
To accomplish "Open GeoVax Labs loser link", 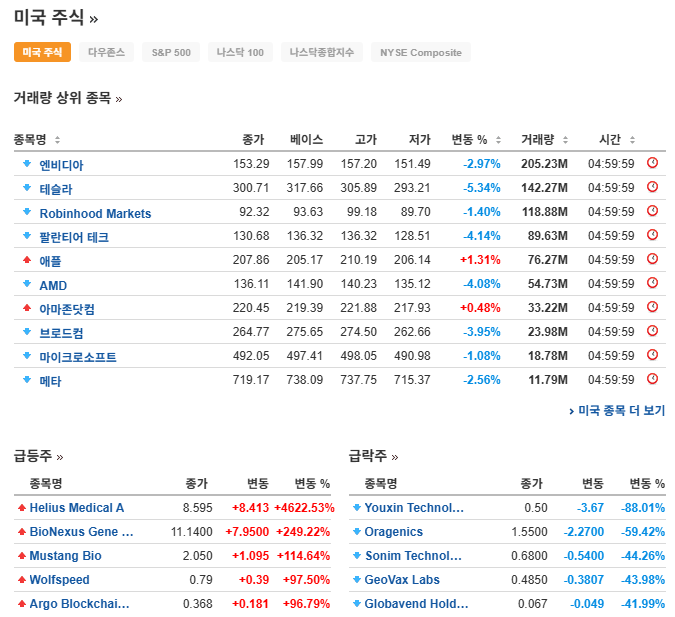I will (402, 580).
